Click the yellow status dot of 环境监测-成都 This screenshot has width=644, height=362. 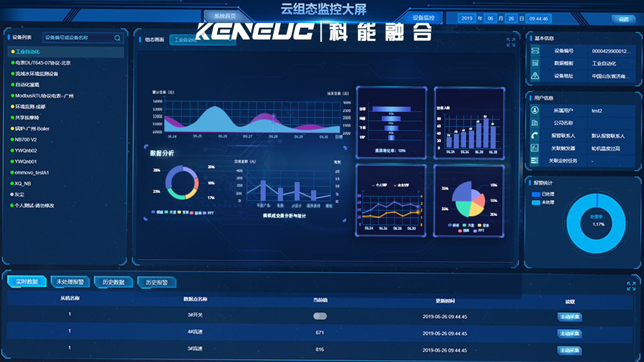click(x=12, y=107)
